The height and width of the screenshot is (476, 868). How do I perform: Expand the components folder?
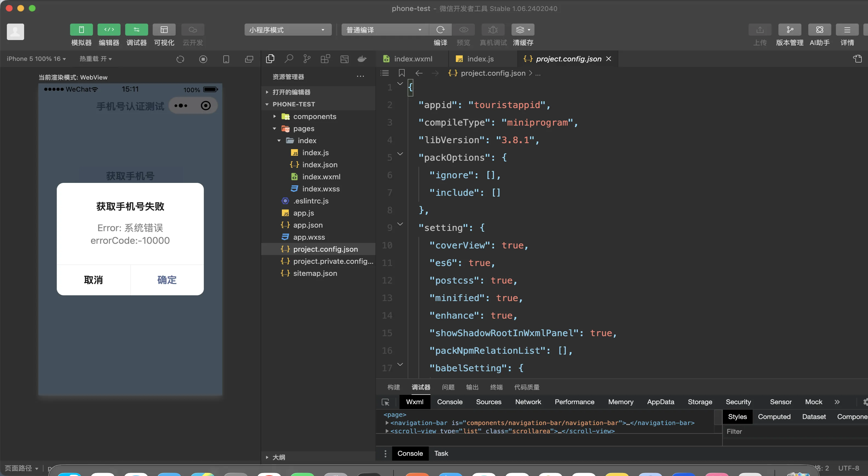tap(314, 116)
